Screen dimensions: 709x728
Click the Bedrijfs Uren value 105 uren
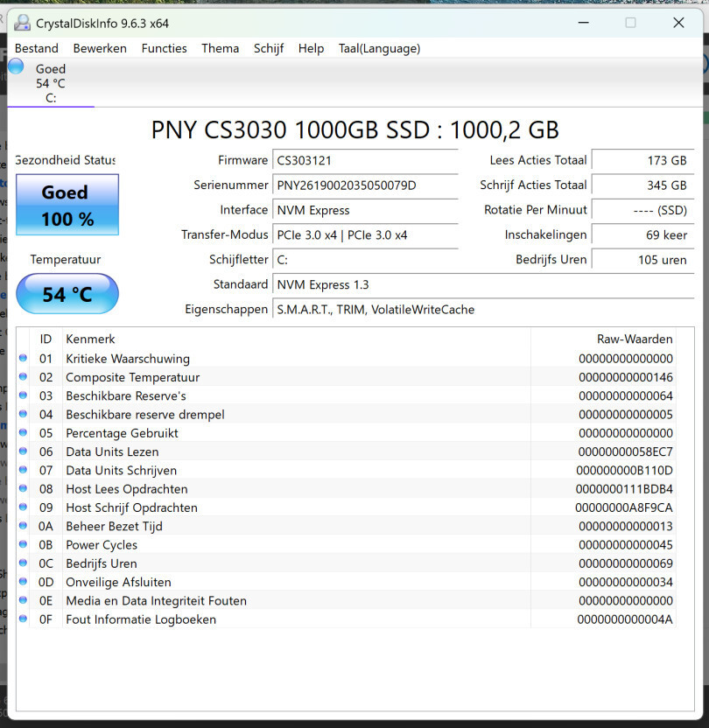tap(643, 260)
